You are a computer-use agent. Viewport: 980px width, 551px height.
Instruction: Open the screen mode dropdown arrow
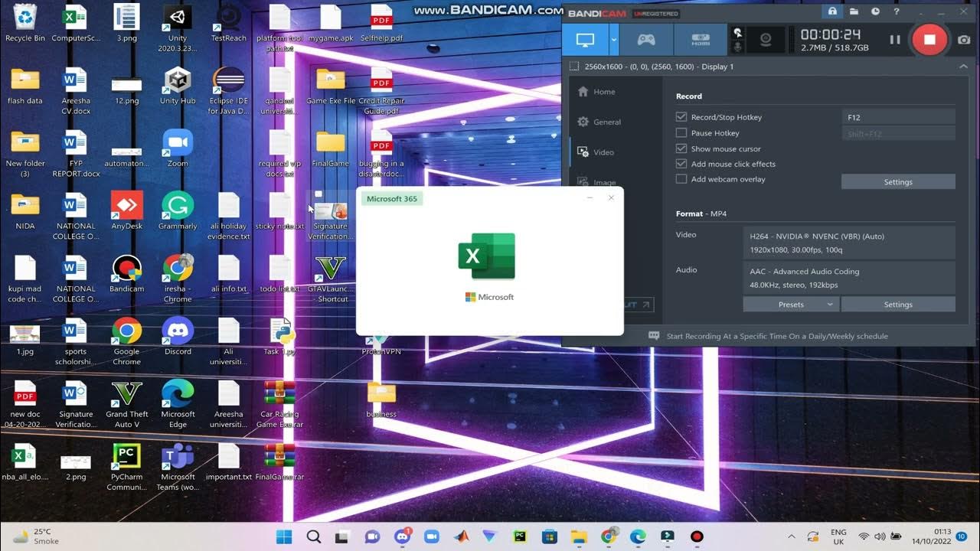[613, 40]
